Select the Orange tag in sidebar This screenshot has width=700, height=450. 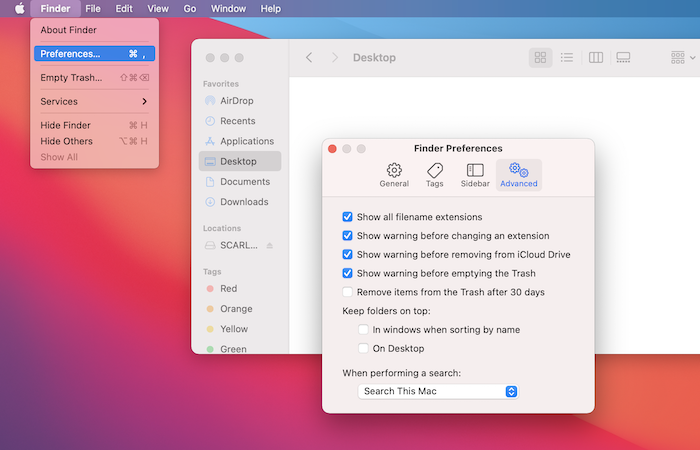(x=240, y=309)
